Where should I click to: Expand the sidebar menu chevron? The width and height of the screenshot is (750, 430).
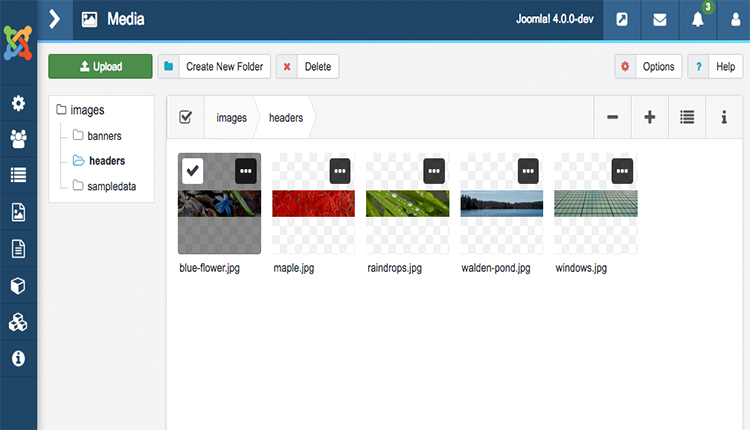(x=55, y=19)
